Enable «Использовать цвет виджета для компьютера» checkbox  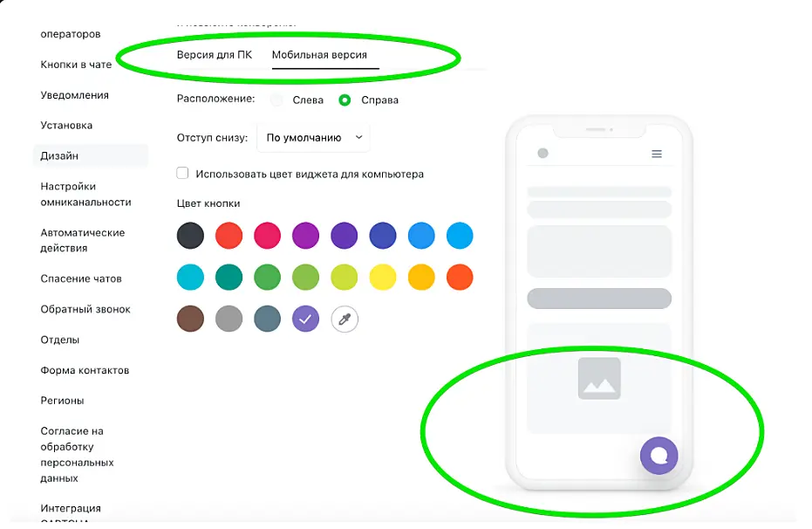point(182,173)
